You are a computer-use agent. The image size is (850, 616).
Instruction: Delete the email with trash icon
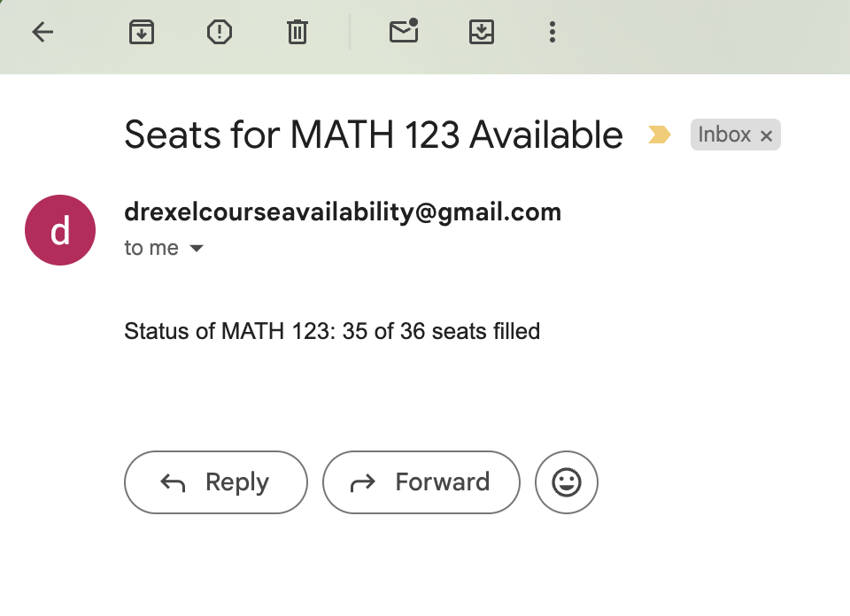(x=297, y=33)
